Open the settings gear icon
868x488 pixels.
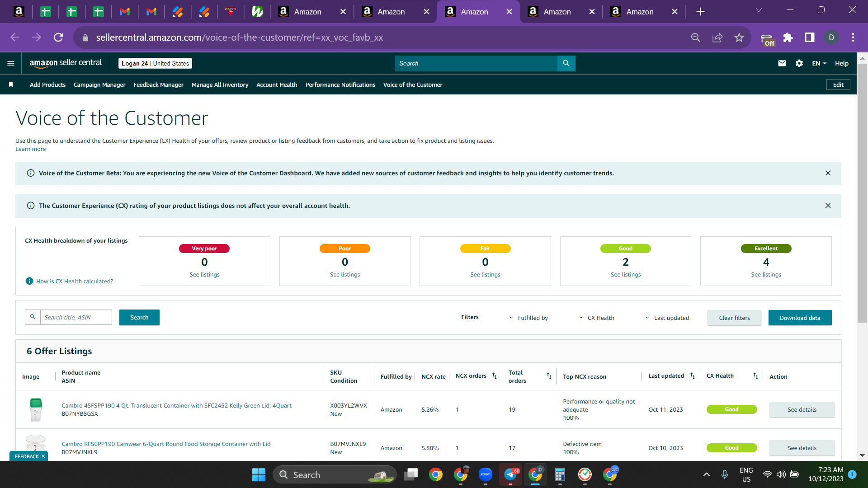point(799,63)
